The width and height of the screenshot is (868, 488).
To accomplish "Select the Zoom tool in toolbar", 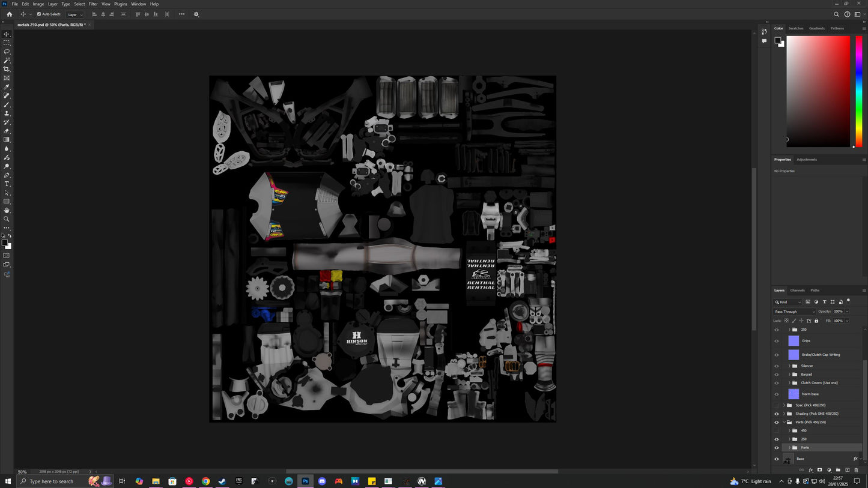I will (7, 219).
